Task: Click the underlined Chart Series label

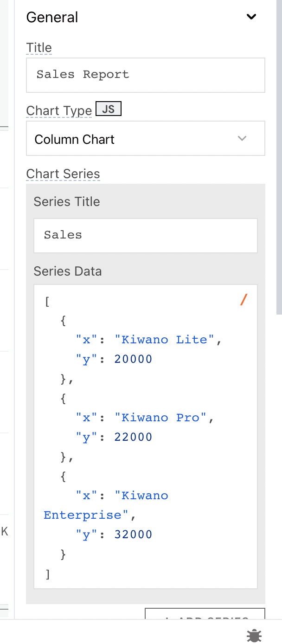Action: [x=63, y=174]
